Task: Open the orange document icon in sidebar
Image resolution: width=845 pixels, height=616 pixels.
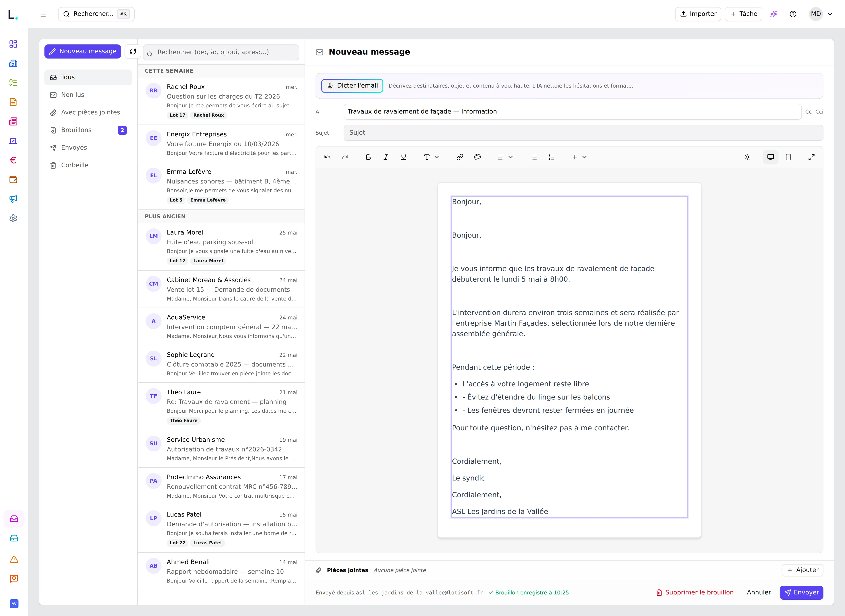Action: 13,102
